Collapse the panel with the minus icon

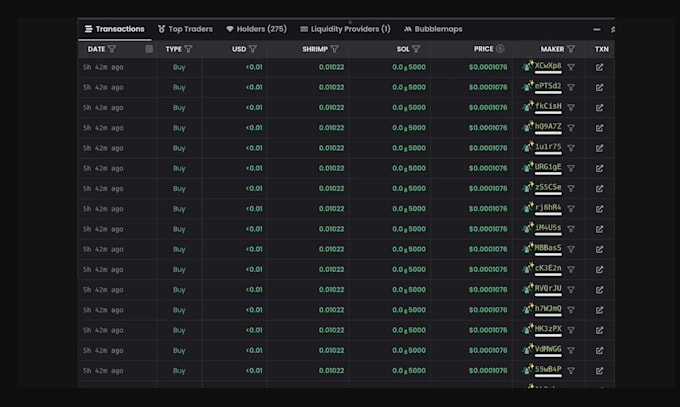tap(597, 30)
